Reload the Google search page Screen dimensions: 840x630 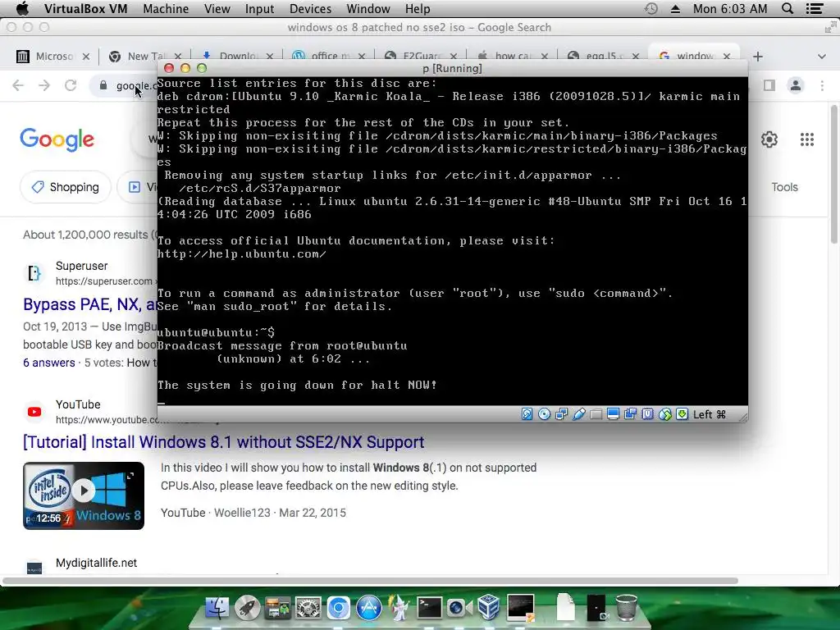(x=71, y=85)
